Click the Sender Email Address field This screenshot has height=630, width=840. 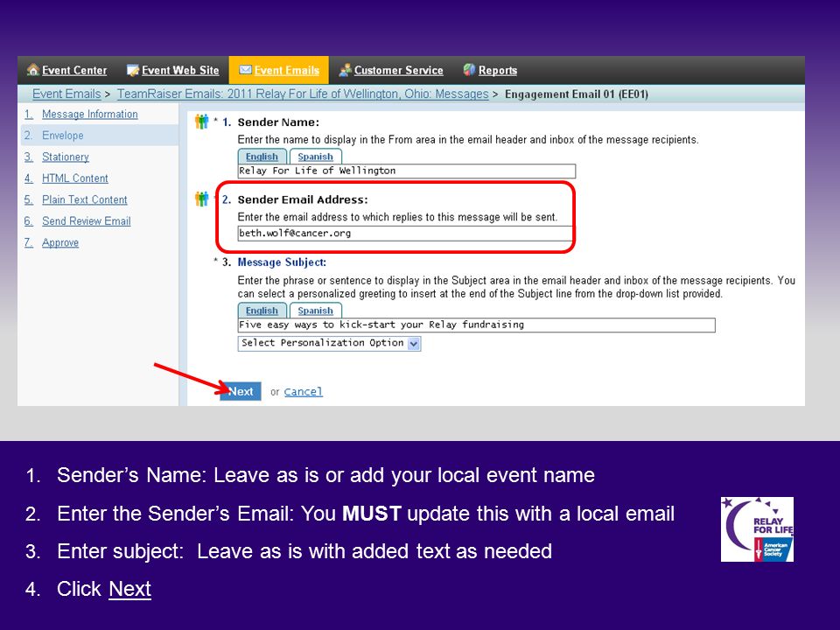tap(405, 233)
